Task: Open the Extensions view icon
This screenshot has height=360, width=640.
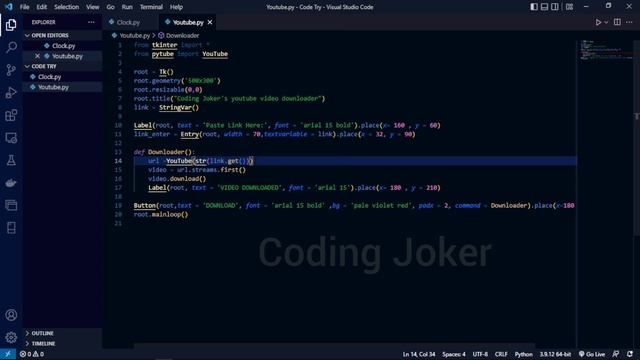Action: point(11,115)
